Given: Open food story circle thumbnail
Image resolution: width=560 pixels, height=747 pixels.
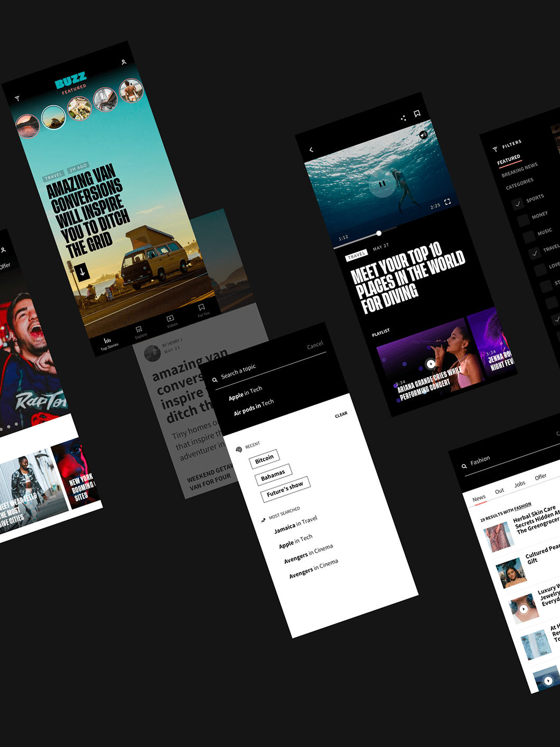Looking at the screenshot, I should pyautogui.click(x=79, y=108).
